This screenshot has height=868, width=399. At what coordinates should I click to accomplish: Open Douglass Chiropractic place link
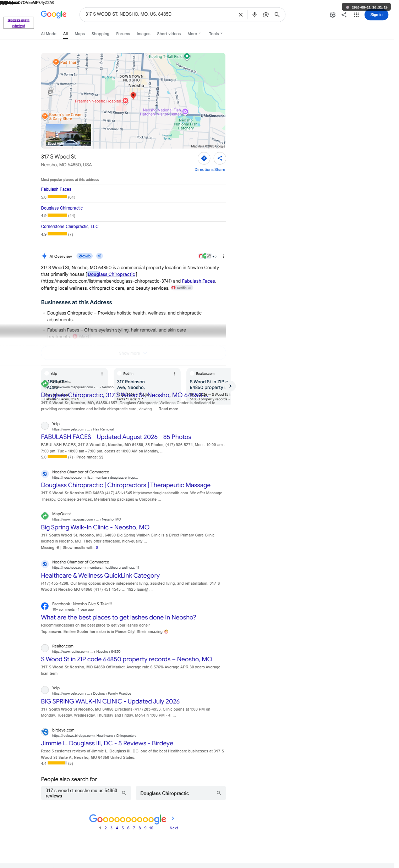(62, 208)
